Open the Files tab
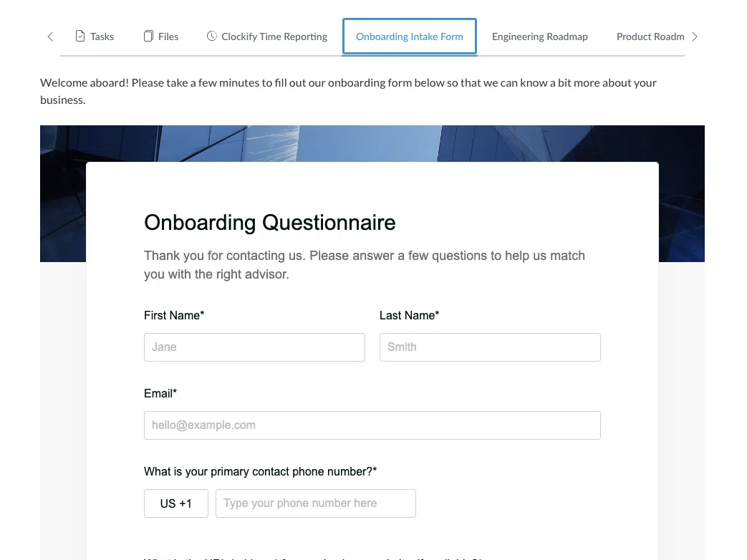The image size is (747, 560). pos(168,37)
